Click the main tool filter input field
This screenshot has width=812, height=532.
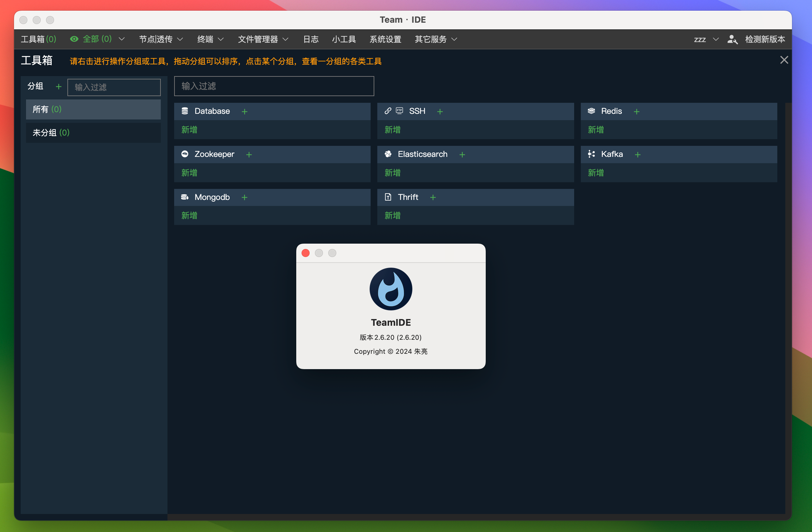[274, 86]
